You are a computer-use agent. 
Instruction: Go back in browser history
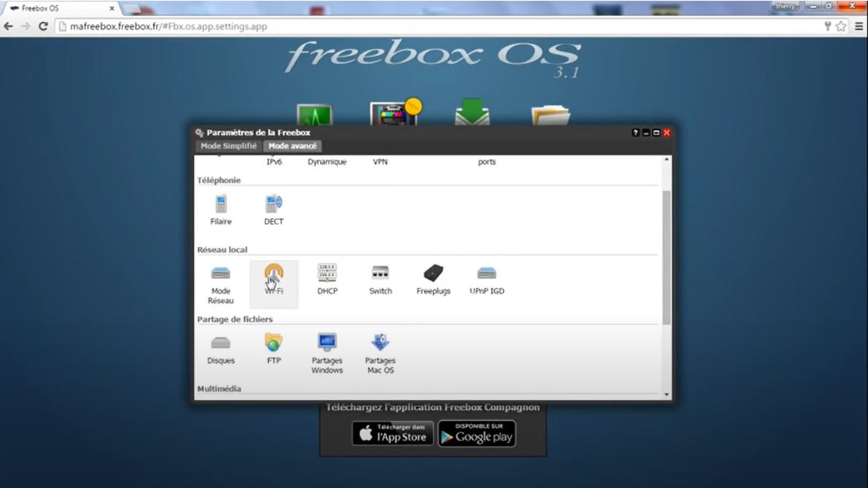(8, 26)
